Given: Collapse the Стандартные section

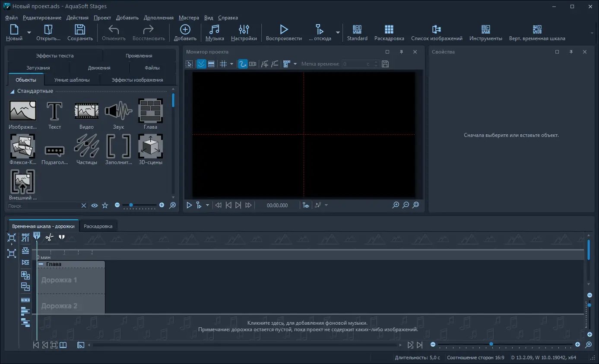Looking at the screenshot, I should click(13, 92).
